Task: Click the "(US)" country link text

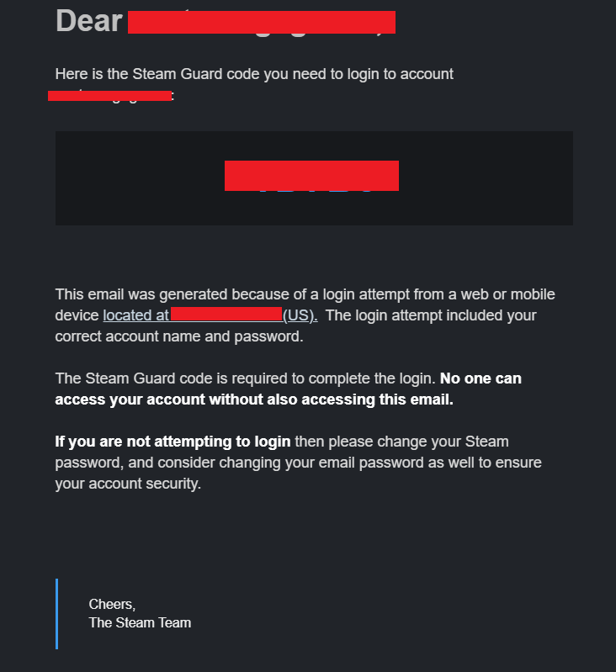Action: pyautogui.click(x=299, y=315)
